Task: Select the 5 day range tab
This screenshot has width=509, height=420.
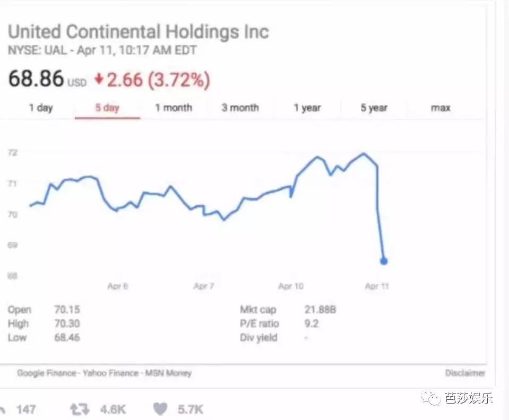Action: point(107,108)
